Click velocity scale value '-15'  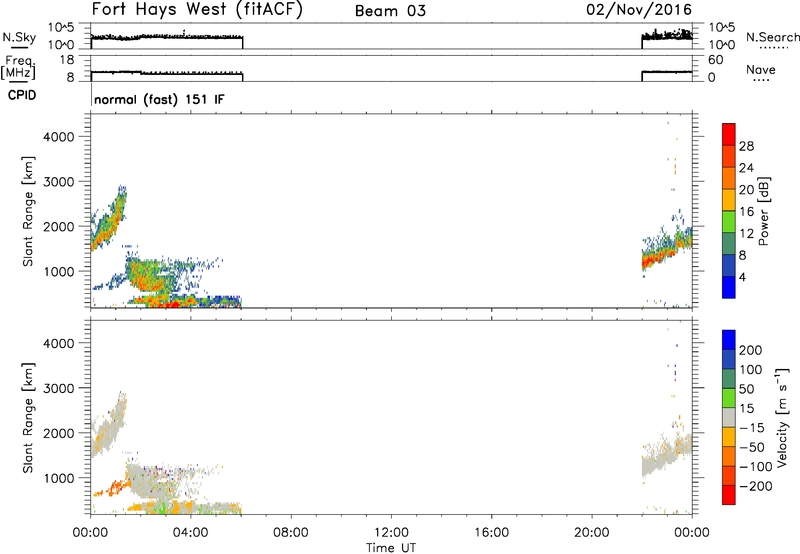click(x=752, y=428)
